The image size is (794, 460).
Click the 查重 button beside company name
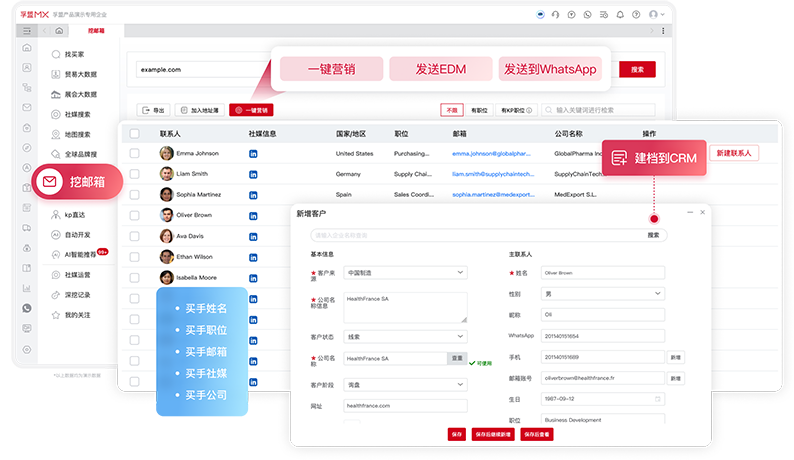point(457,358)
